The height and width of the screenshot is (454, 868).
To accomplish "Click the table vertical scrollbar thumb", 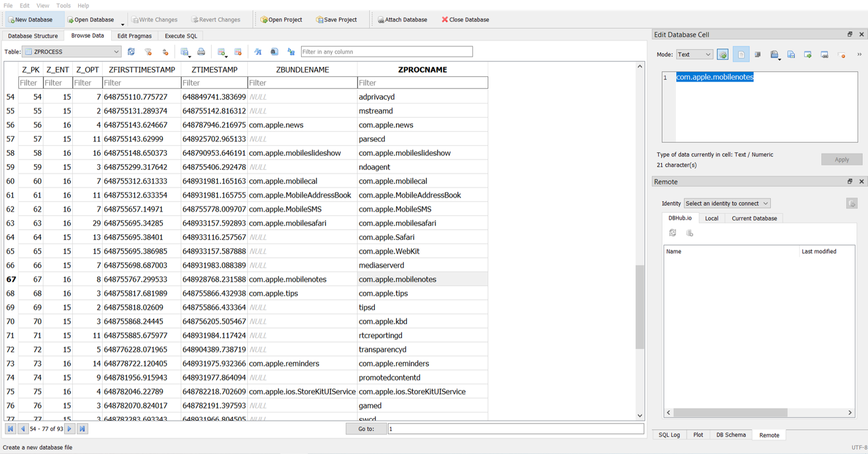I will click(640, 307).
